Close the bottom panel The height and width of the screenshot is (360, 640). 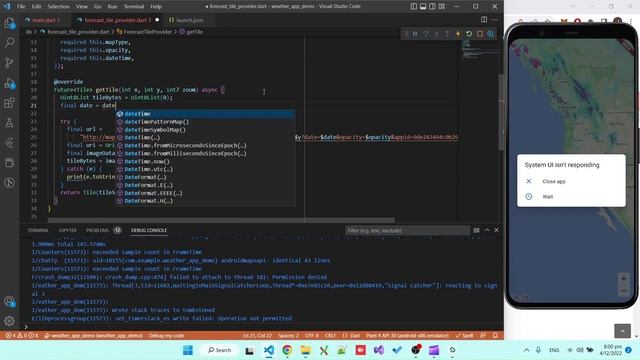click(496, 231)
